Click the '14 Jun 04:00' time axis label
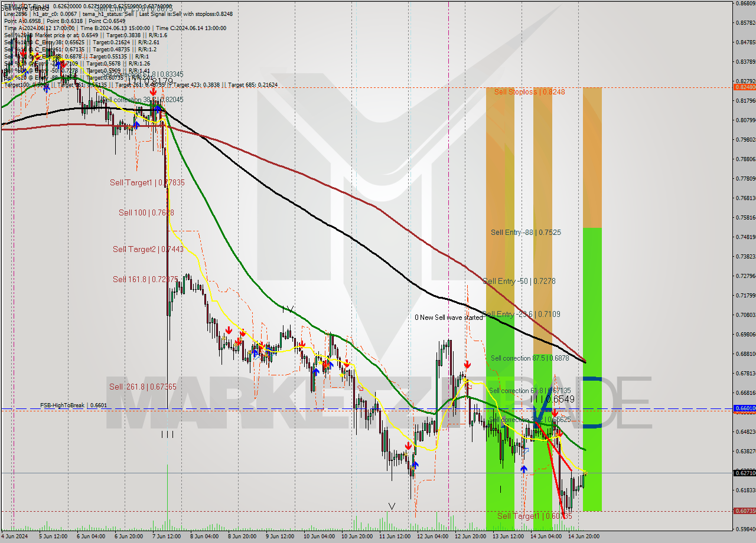 (x=546, y=537)
